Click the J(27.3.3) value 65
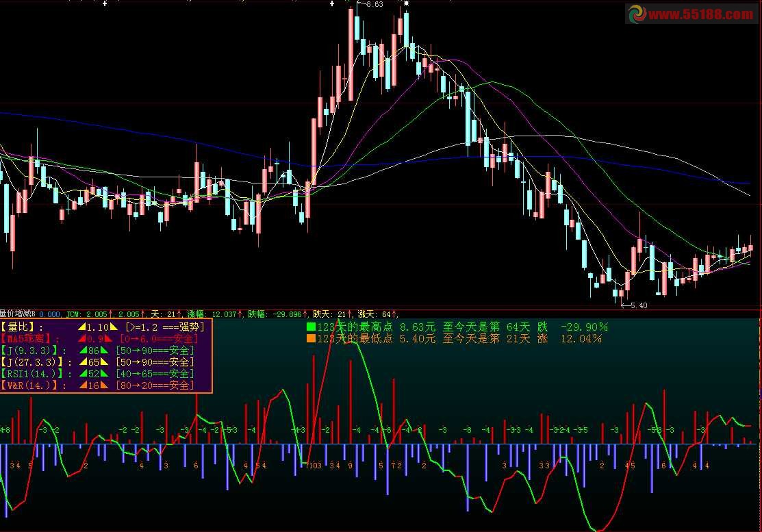Screen dimensions: 762x532 tap(94, 362)
